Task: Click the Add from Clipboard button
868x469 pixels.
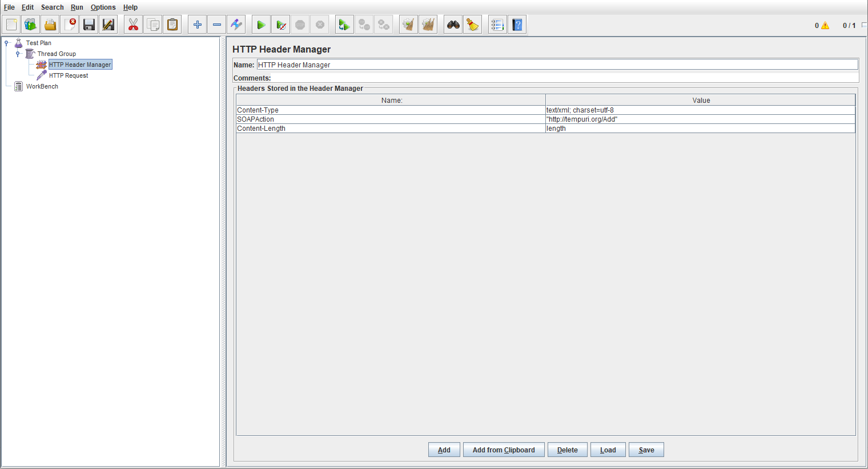Action: [x=504, y=450]
